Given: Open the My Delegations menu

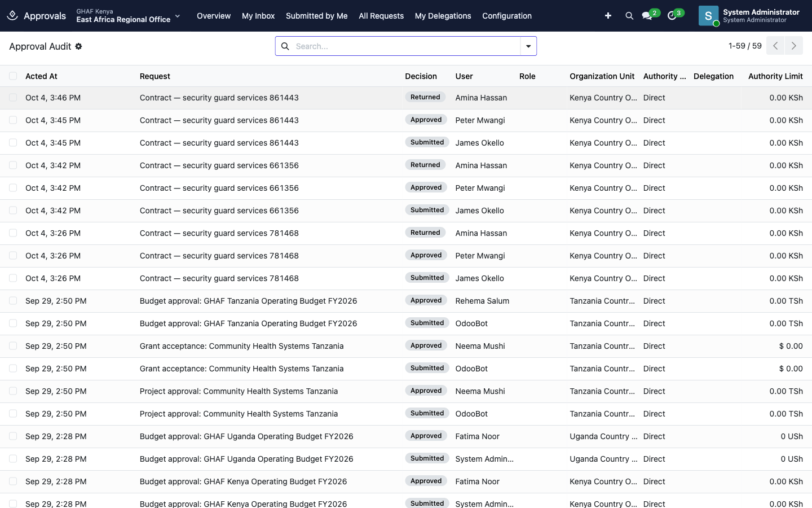Looking at the screenshot, I should (443, 16).
